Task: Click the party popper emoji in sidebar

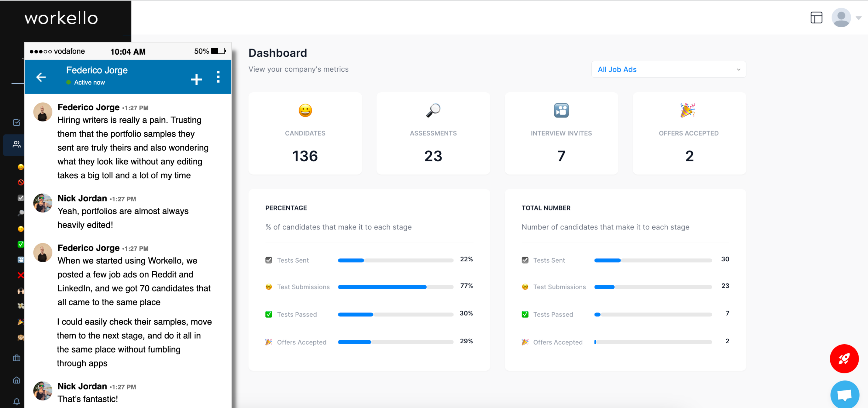Action: point(21,321)
